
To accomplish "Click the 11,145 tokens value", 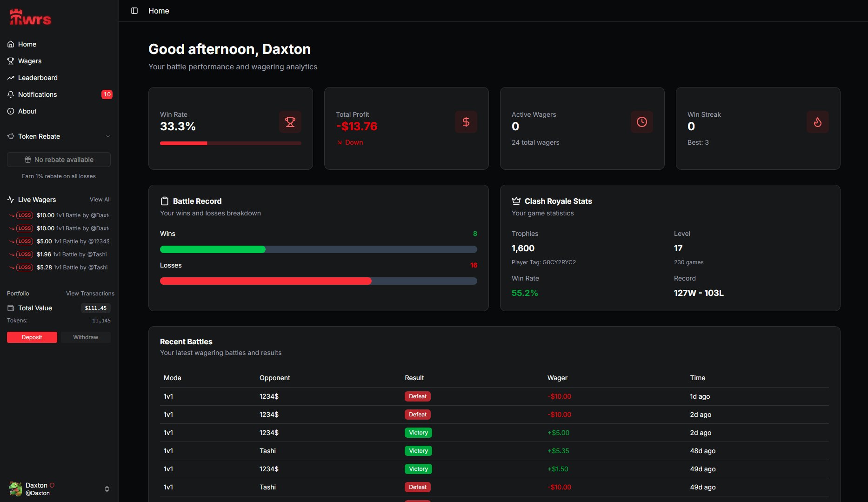I will click(101, 321).
